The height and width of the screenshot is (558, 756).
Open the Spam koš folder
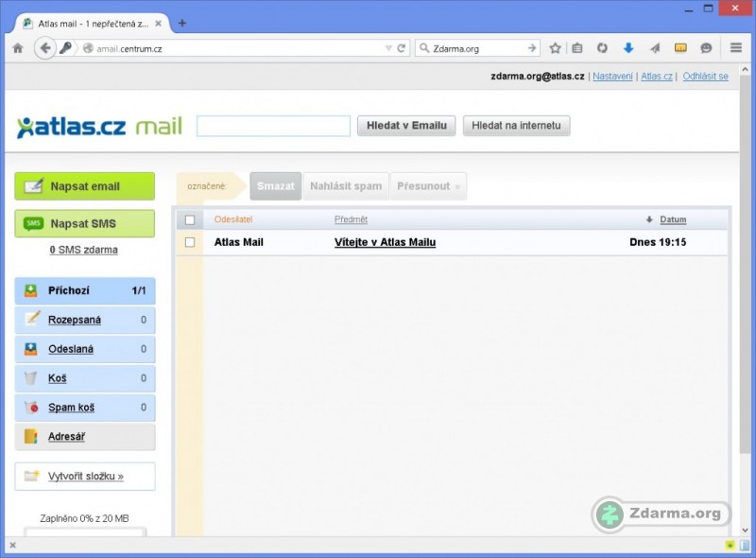[85, 408]
